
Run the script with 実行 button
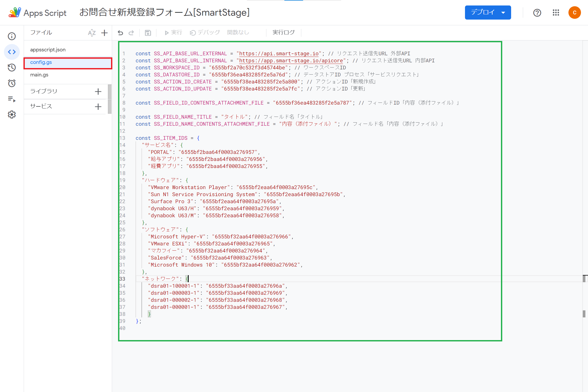(x=173, y=33)
